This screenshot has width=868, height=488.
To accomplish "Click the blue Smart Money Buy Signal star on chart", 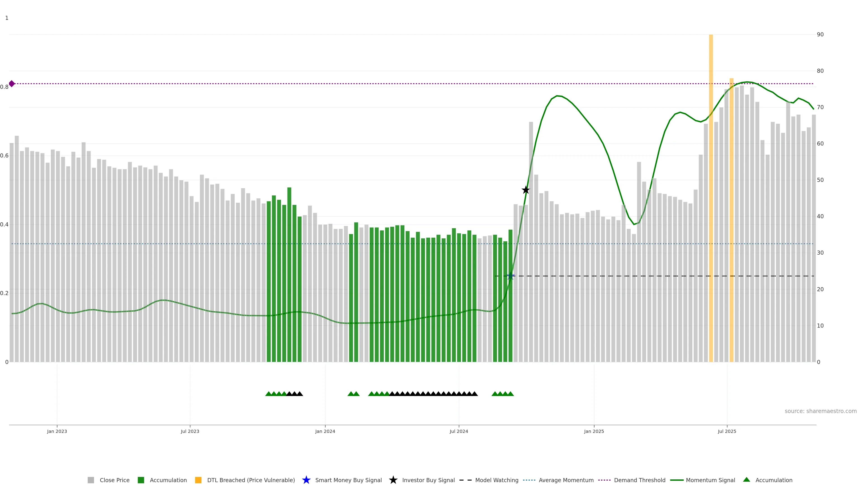I will (510, 276).
